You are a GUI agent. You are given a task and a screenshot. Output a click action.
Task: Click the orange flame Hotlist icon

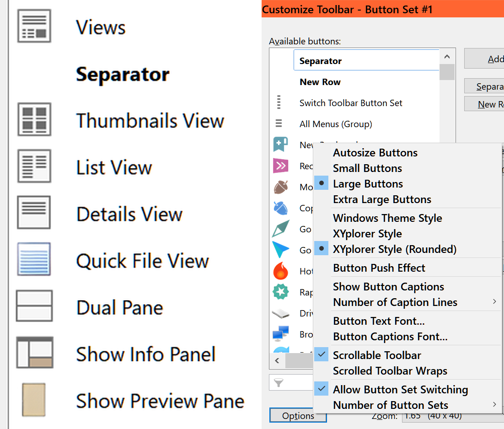click(x=281, y=271)
